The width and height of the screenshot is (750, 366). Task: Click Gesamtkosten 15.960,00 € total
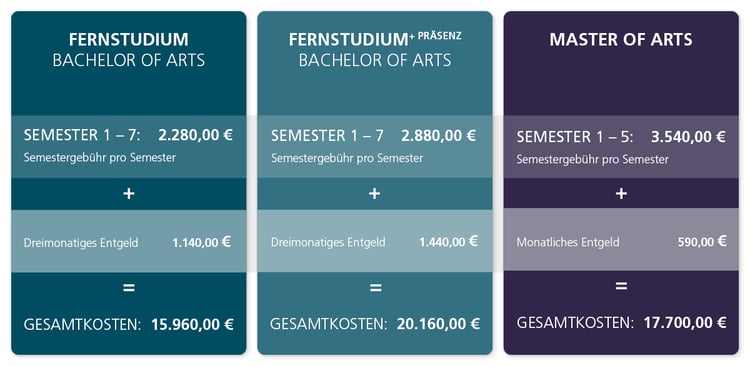click(x=129, y=325)
